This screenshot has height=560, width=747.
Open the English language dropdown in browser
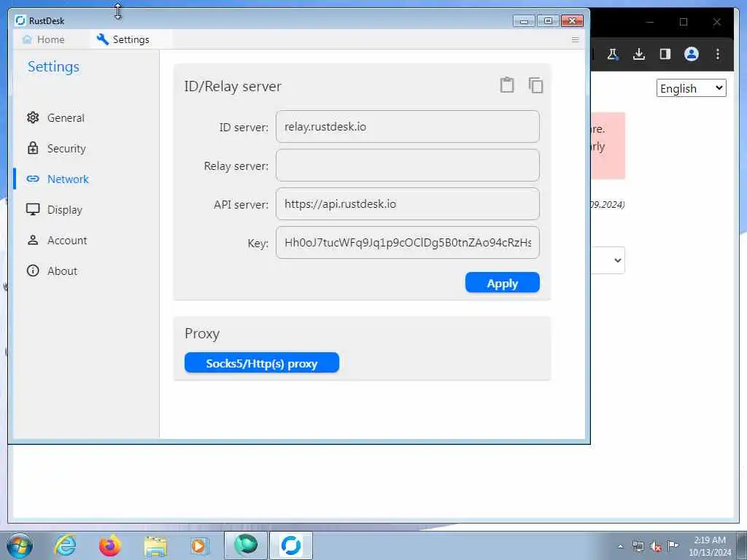tap(692, 88)
